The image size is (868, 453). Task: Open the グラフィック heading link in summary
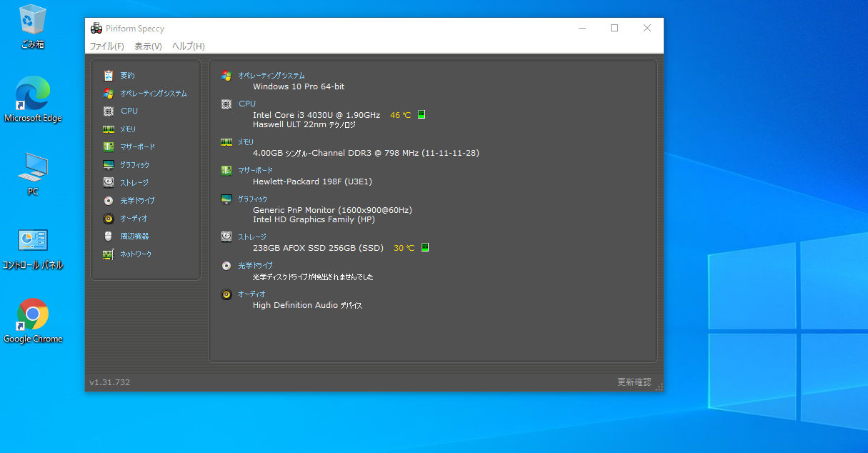click(x=253, y=199)
